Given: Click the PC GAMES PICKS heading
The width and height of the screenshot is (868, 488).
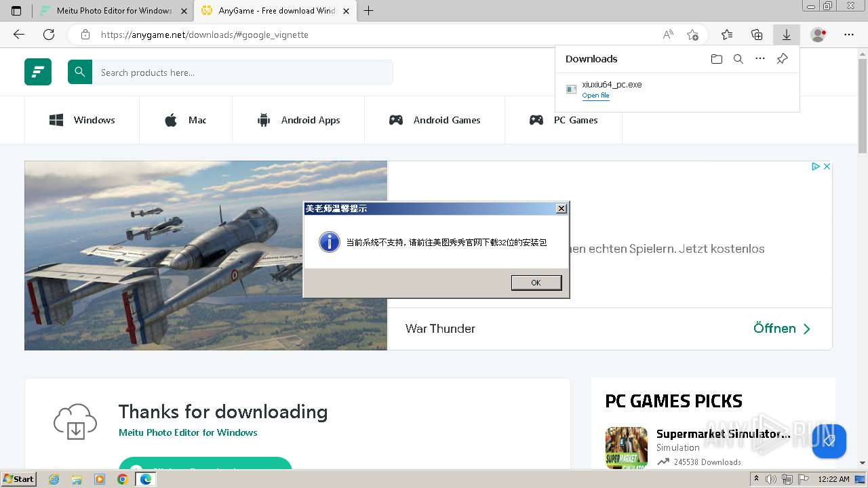Looking at the screenshot, I should (673, 401).
